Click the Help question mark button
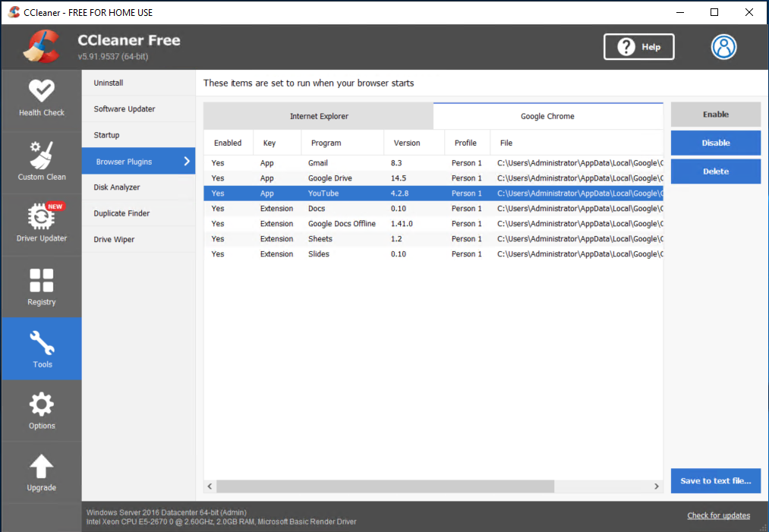769x532 pixels. (x=638, y=47)
